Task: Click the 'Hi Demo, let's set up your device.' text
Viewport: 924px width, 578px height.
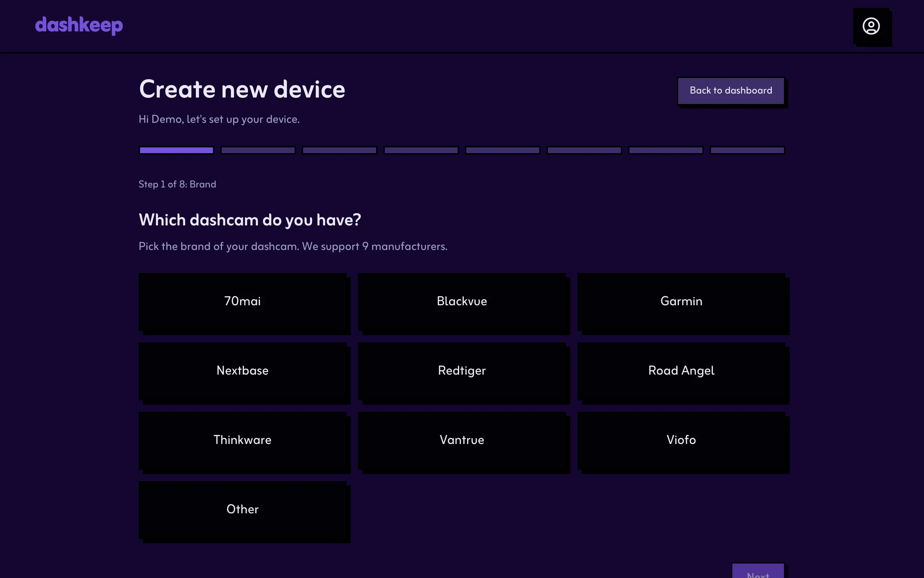Action: [x=219, y=119]
